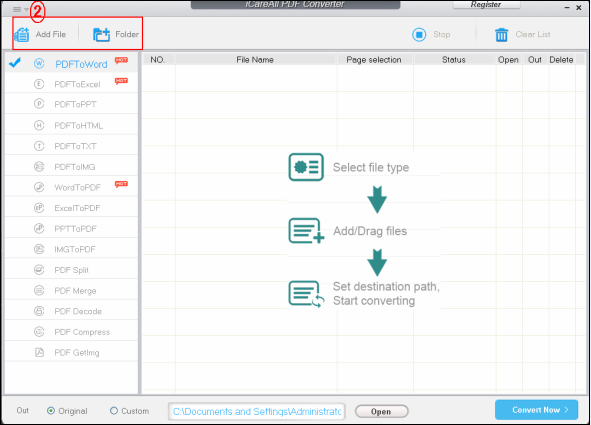Screen dimensions: 591x425
Task: Select PDFToWord conversion mode
Action: coord(72,64)
